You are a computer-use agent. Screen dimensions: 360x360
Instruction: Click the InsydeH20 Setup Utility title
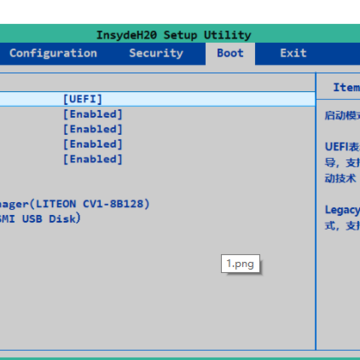pos(174,35)
